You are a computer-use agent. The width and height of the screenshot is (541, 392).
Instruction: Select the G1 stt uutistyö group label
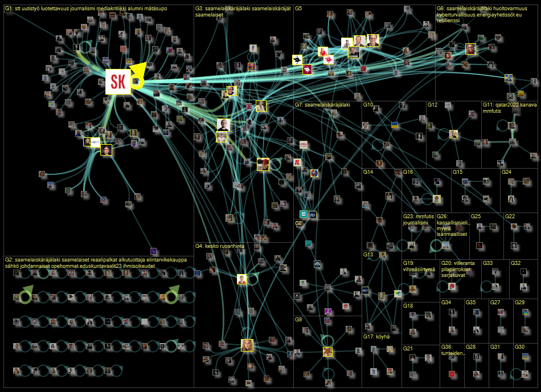pos(86,9)
